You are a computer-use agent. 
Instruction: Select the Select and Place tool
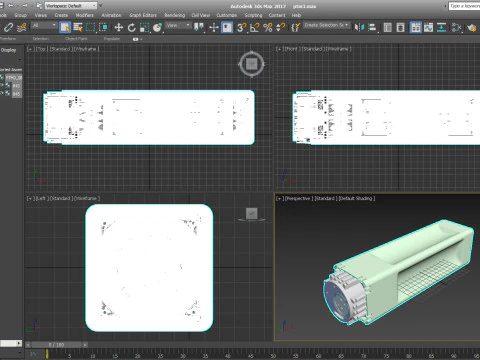157,27
